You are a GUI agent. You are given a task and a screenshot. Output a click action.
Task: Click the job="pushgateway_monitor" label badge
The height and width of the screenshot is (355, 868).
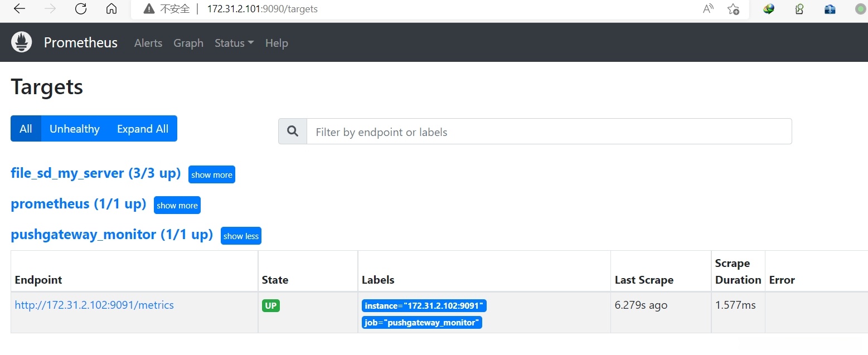(x=422, y=322)
